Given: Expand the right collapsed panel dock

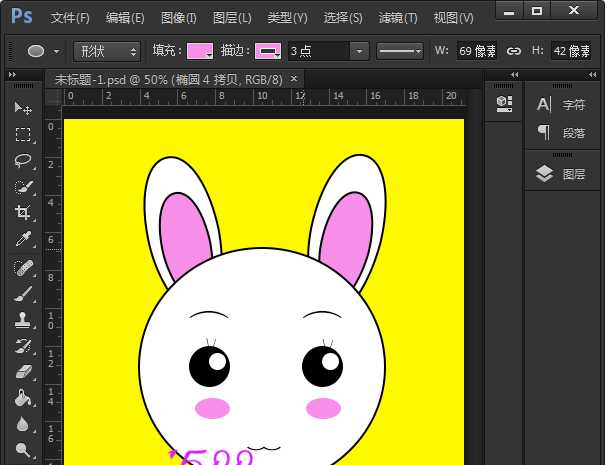Looking at the screenshot, I should point(591,74).
